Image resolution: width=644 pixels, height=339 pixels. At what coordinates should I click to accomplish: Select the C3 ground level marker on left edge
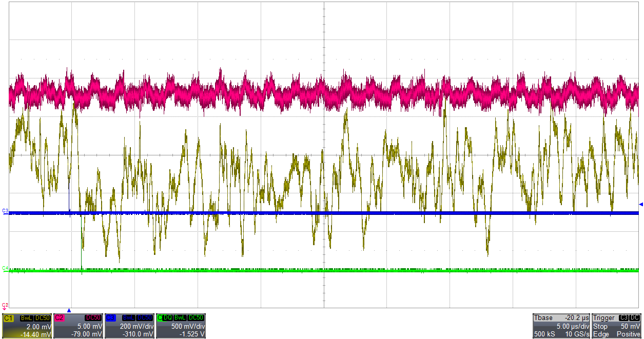point(5,211)
